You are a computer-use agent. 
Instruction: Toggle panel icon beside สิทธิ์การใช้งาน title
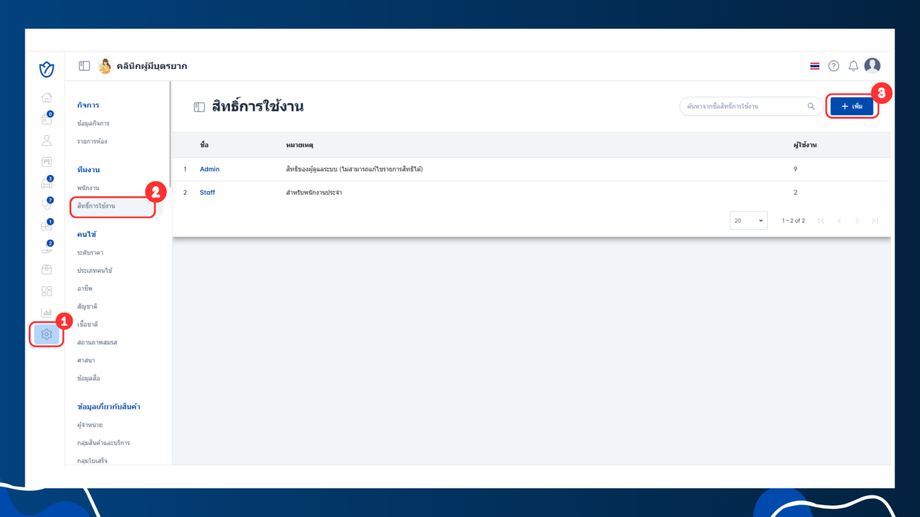[199, 107]
